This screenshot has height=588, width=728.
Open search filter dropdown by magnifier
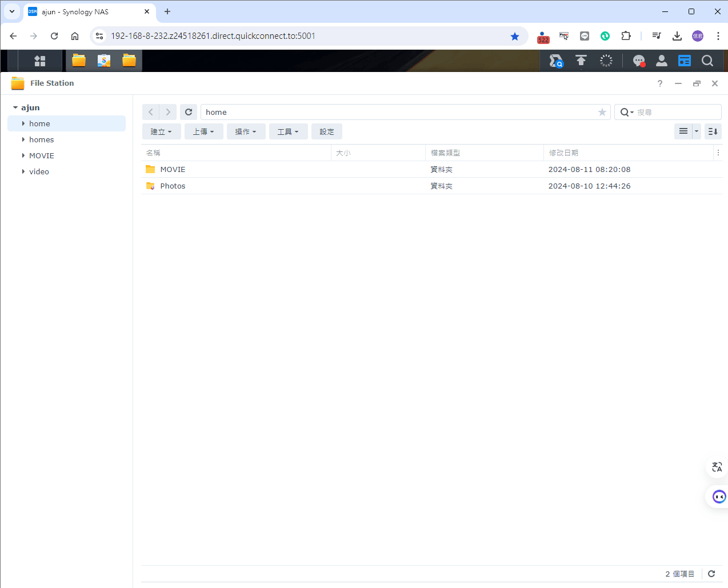[627, 112]
